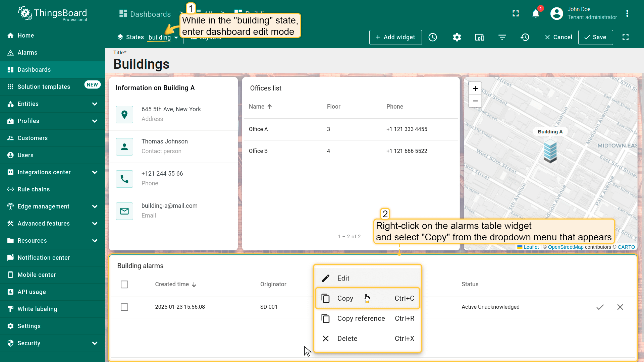Open the dashboard settings gear icon
This screenshot has height=362, width=644.
coord(457,37)
